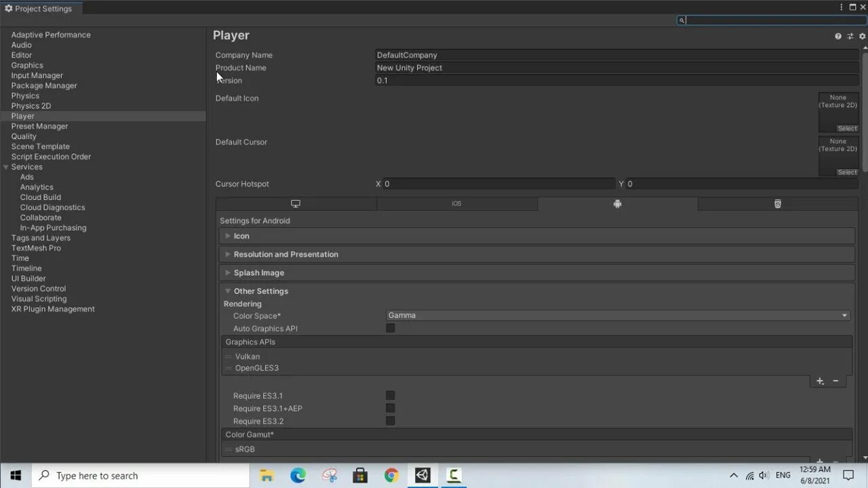Click the Cursor Hotspot X field
Viewport: 868px width, 488px height.
(498, 184)
